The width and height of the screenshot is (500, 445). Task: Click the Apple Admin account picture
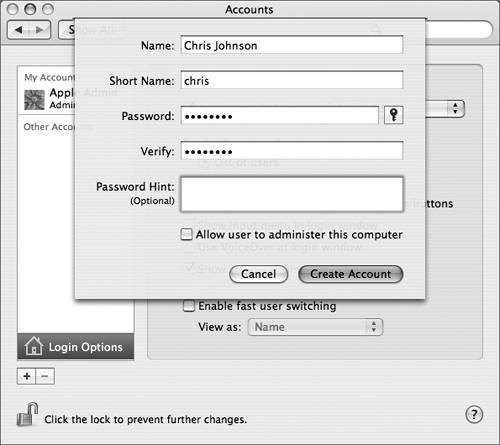[x=34, y=100]
